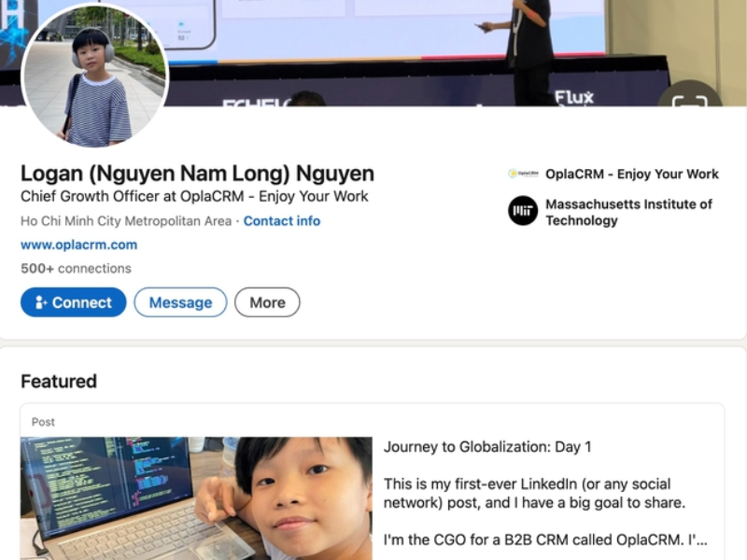This screenshot has width=747, height=560.
Task: Open OplaCRM - Enjoy Your Work company link
Action: pyautogui.click(x=632, y=175)
